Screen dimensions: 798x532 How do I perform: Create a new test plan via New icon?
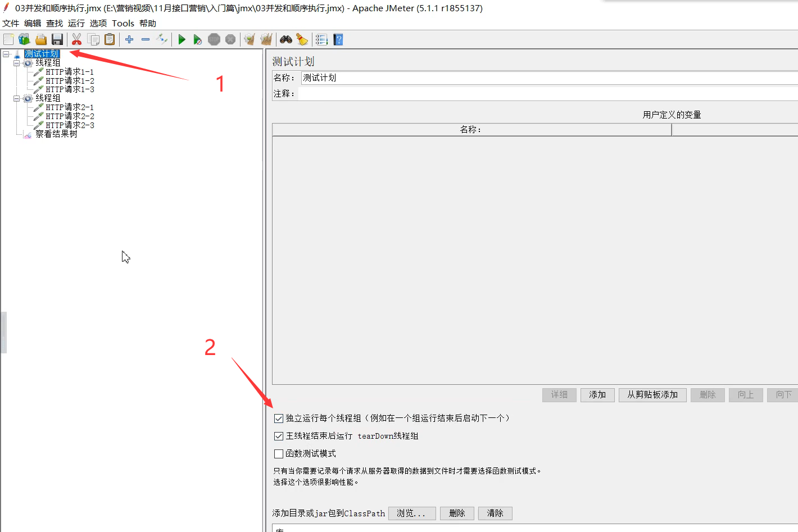8,39
